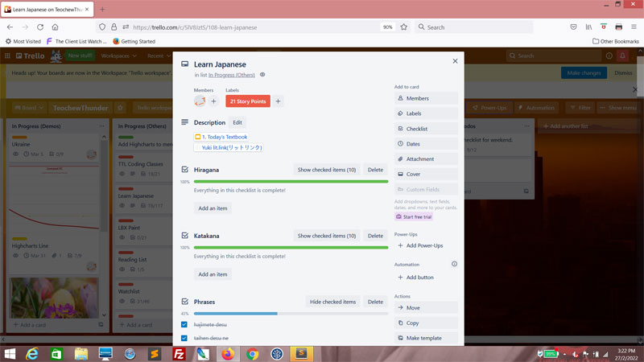Image resolution: width=644 pixels, height=362 pixels.
Task: Go to browser home page
Action: pyautogui.click(x=55, y=27)
